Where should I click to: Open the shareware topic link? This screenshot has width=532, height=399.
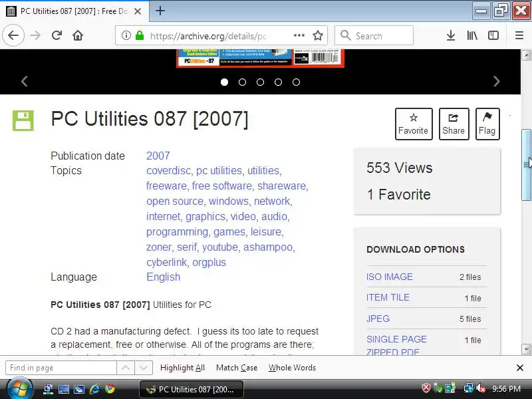pos(281,186)
